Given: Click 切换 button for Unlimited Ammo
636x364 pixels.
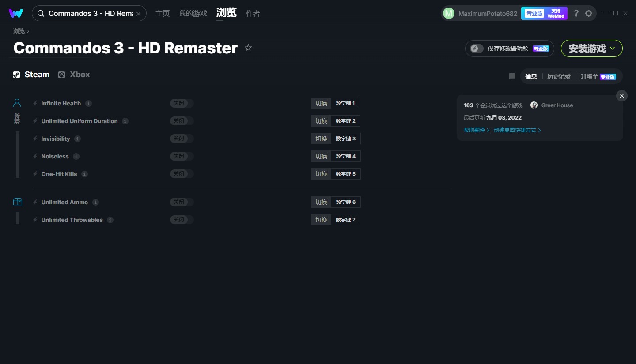Looking at the screenshot, I should click(321, 202).
